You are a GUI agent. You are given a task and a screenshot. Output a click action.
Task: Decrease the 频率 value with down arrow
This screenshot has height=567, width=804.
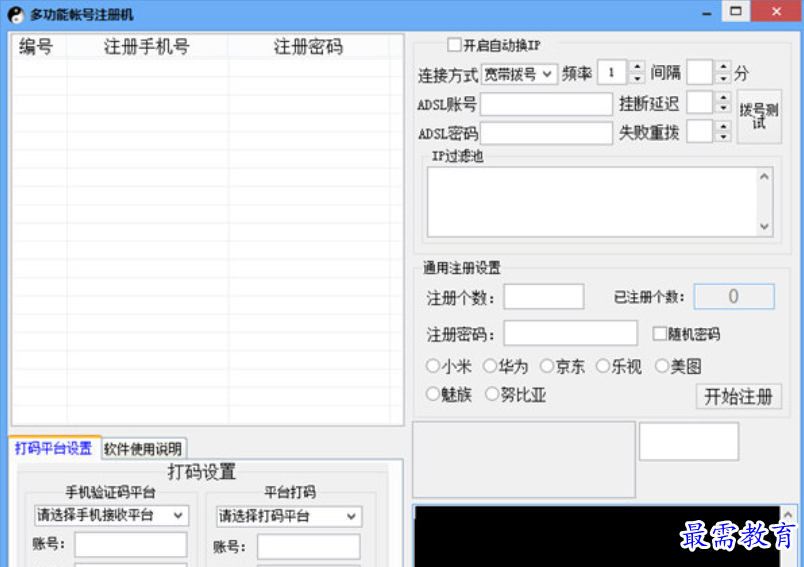point(637,78)
